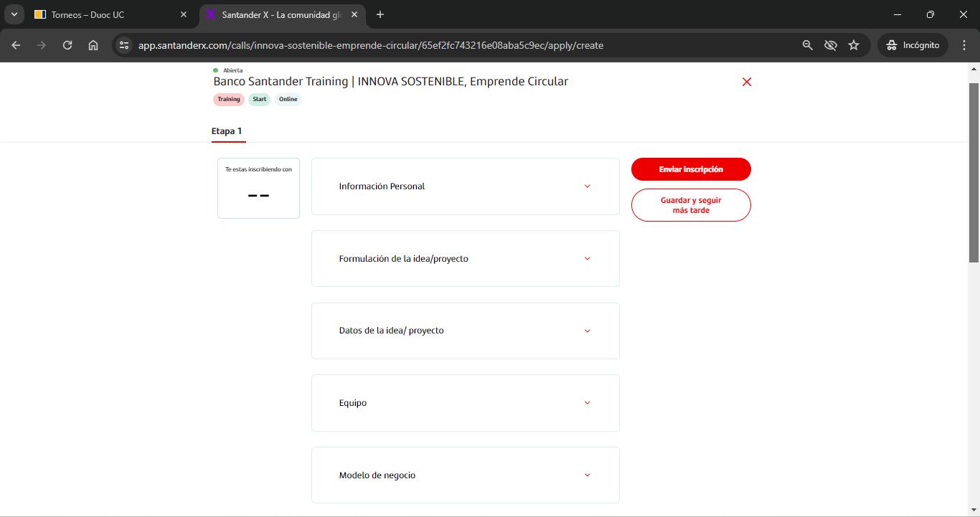The height and width of the screenshot is (517, 980).
Task: Open the Incógnito profile button
Action: point(913,45)
